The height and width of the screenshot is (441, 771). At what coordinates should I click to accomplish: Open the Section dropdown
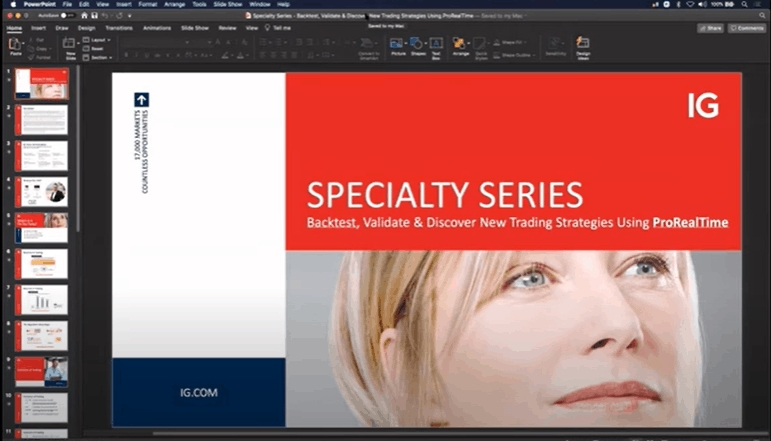97,58
